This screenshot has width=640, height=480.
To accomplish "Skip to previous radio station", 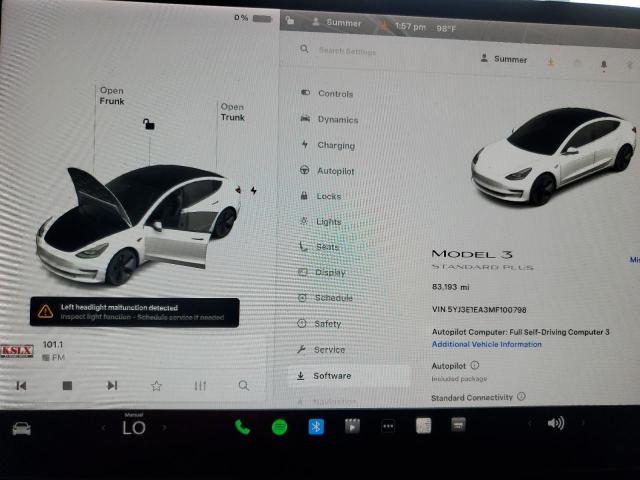I will coord(21,385).
